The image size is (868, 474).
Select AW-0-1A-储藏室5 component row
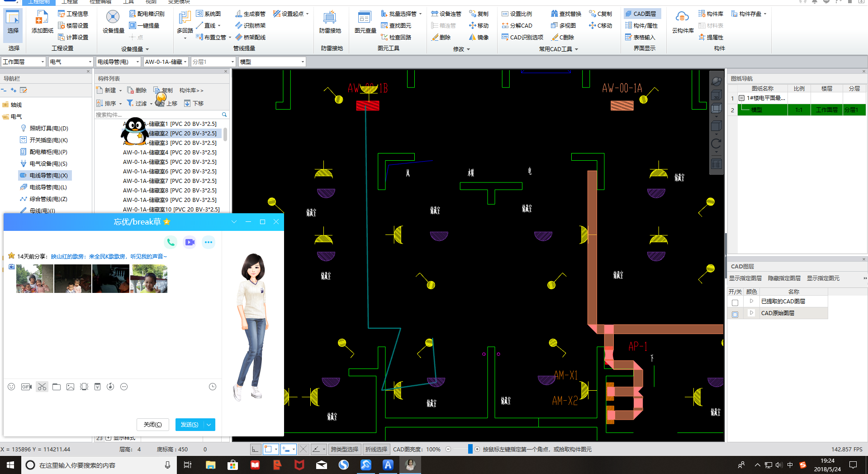(170, 162)
